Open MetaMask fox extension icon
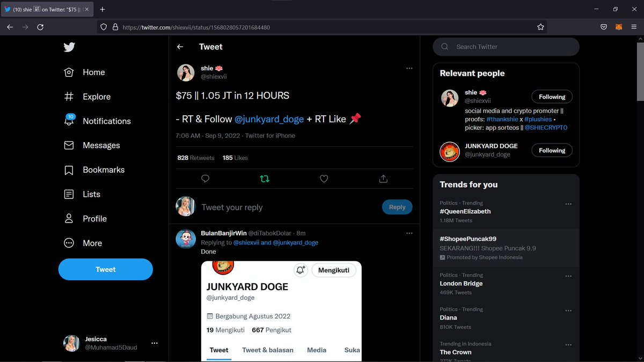644x362 pixels. tap(619, 27)
